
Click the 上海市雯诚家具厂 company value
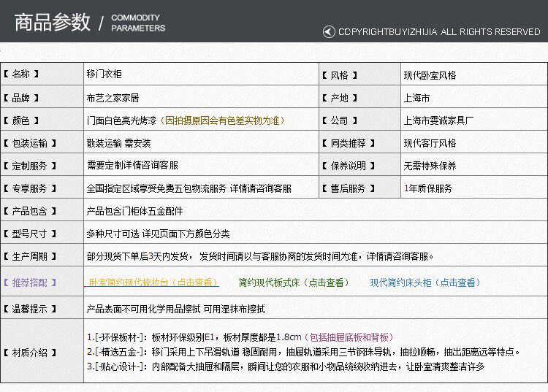(x=438, y=120)
